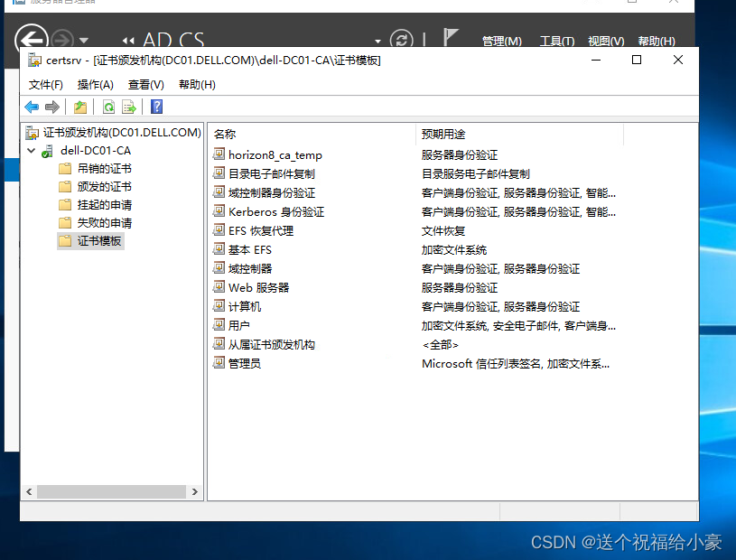Collapse the dell-DC01-CA tree node
The width and height of the screenshot is (736, 560).
pos(32,151)
